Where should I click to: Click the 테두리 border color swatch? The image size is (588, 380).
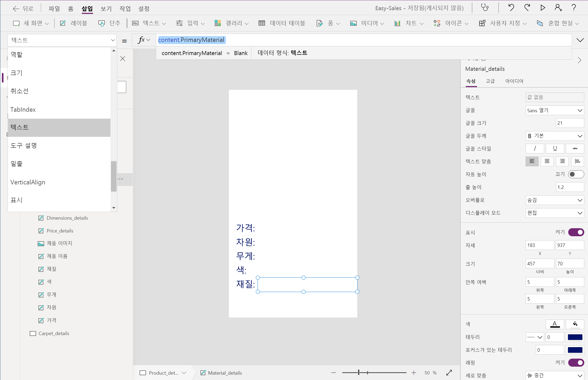pos(575,337)
